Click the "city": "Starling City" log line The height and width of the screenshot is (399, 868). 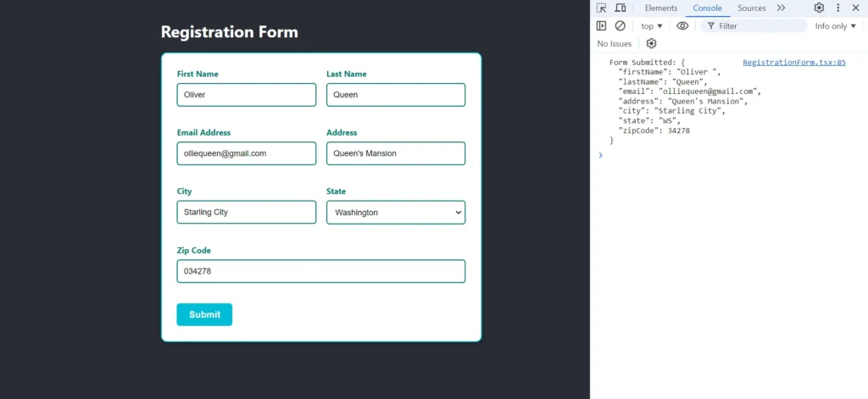pos(671,111)
